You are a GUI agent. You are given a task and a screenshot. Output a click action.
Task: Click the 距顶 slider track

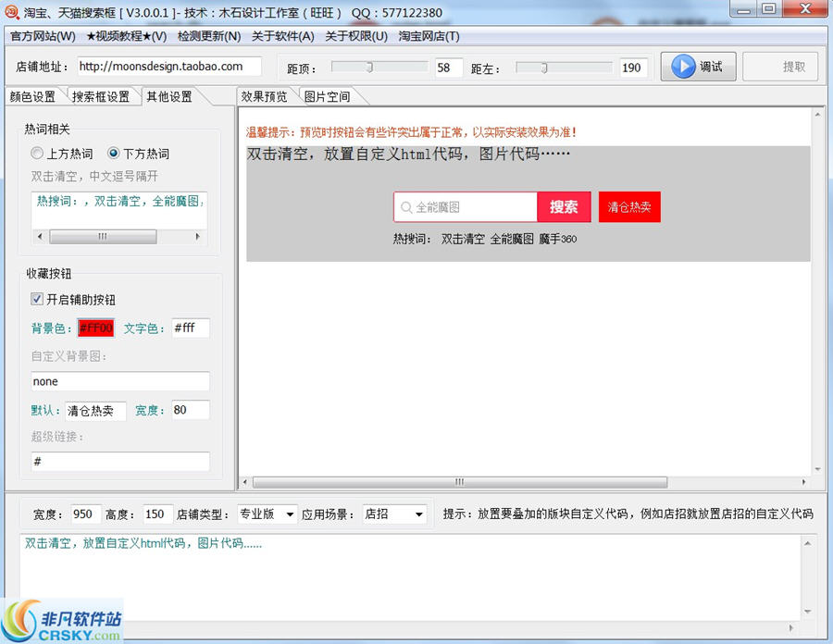pos(379,68)
